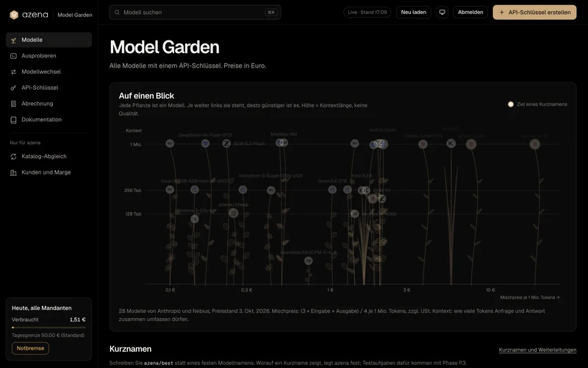Click the 1 Mio. context axis label

tap(136, 144)
